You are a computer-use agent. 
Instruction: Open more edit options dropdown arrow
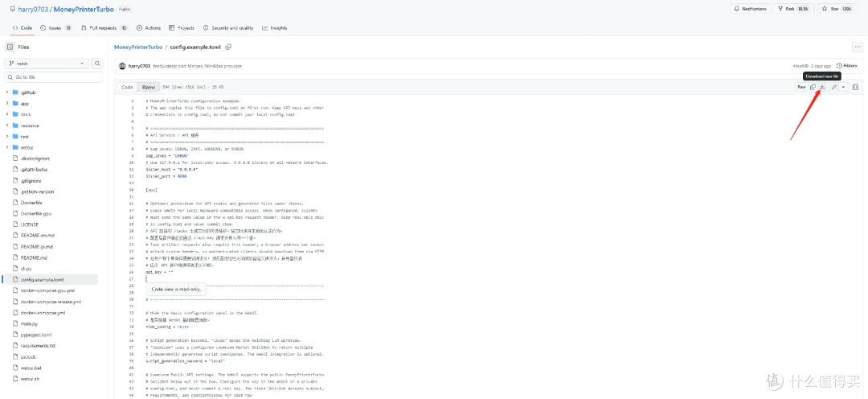pos(843,87)
